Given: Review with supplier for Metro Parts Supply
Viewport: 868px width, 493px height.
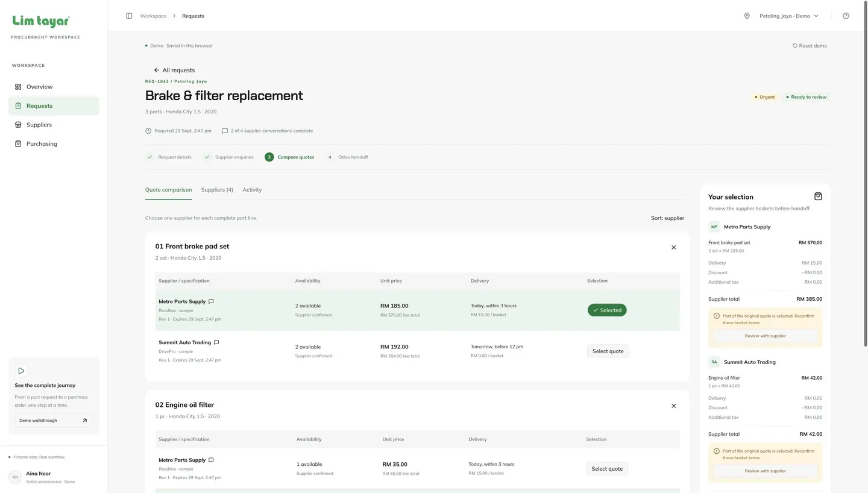Looking at the screenshot, I should pos(765,336).
